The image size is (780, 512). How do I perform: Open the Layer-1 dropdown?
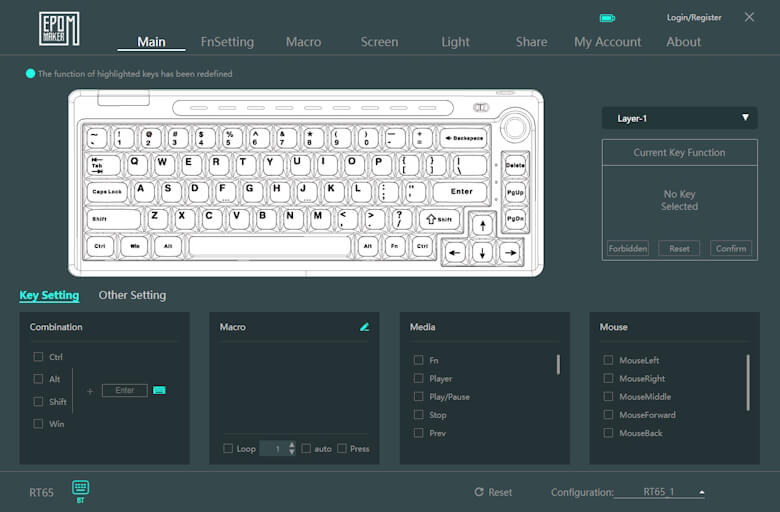click(679, 118)
